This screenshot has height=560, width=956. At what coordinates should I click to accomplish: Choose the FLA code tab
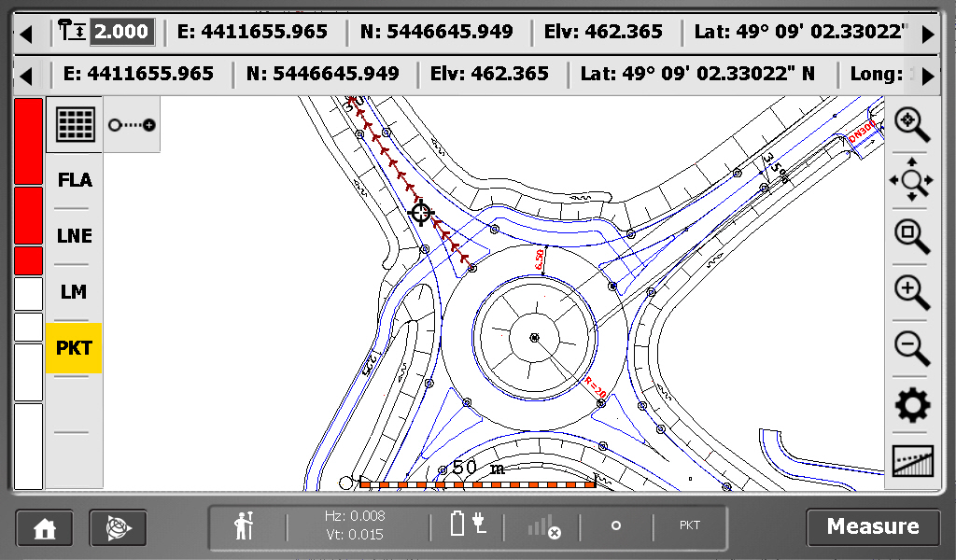coord(75,180)
